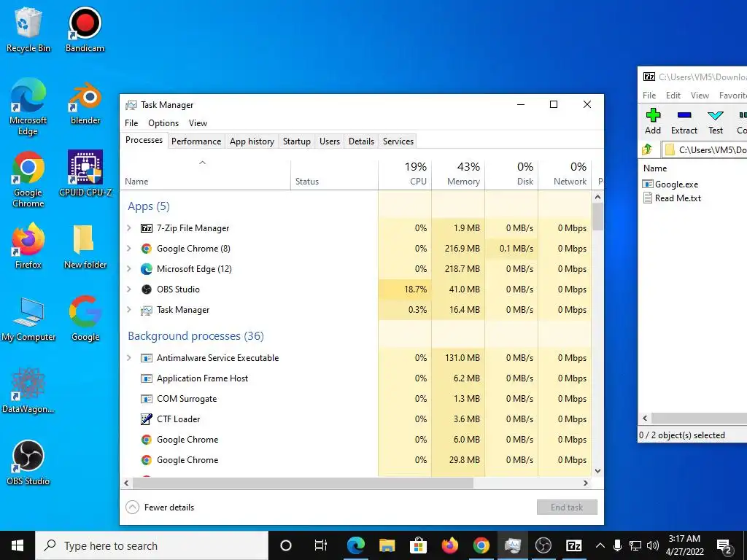Click the Task View taskbar icon

321,545
